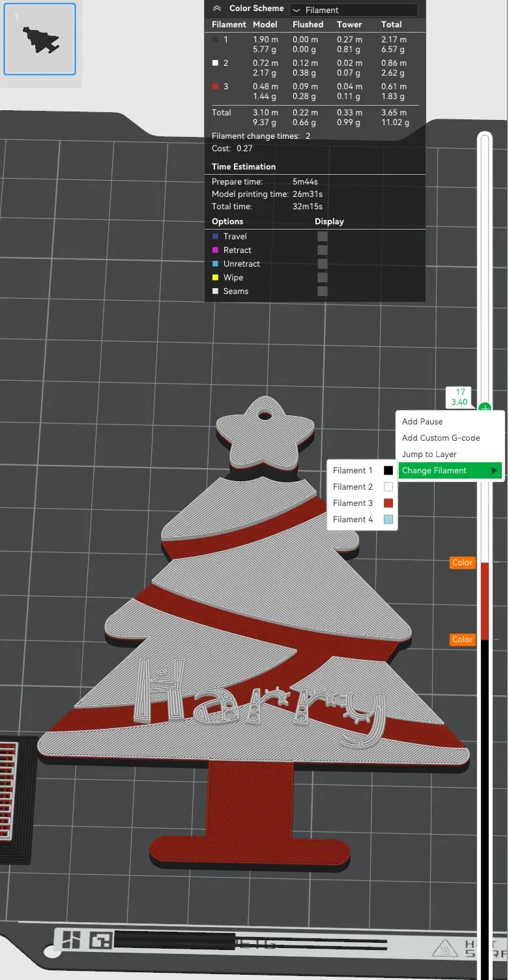Open Change Filament submenu
Image resolution: width=509 pixels, height=980 pixels.
450,471
